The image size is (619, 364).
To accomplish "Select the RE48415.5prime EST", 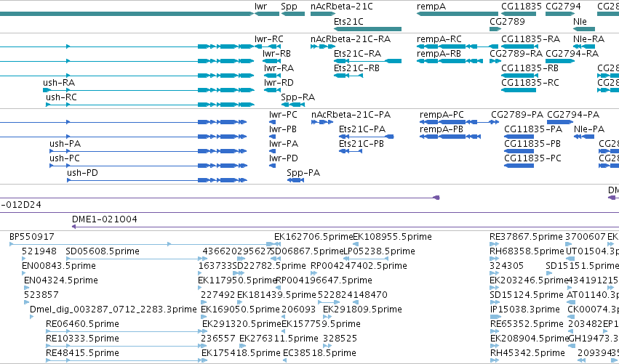I will (x=127, y=360).
